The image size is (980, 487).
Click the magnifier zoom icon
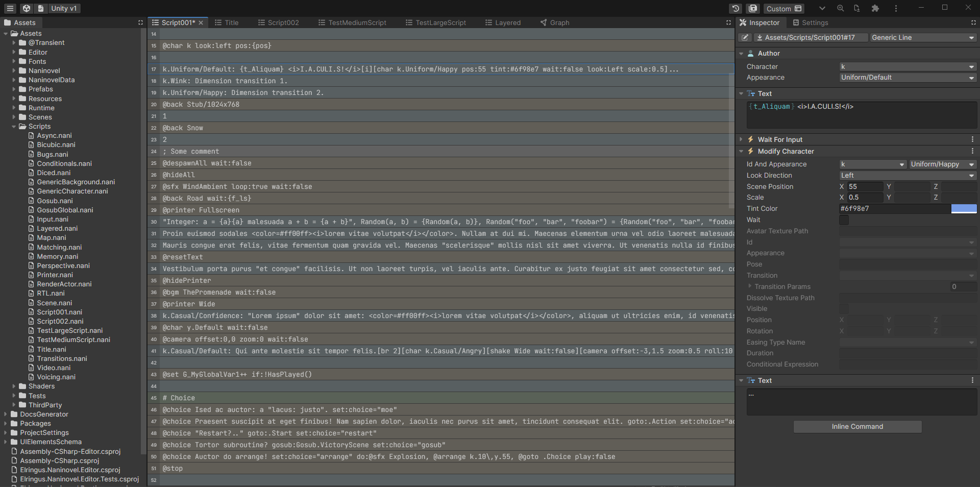tap(840, 8)
